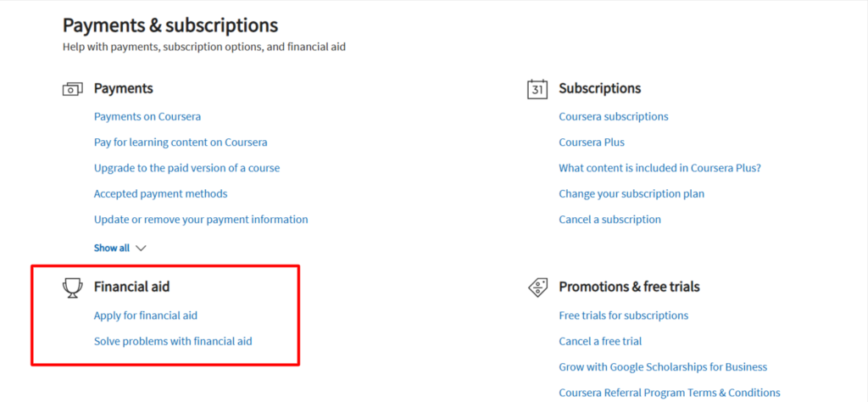Viewport: 868px width, 402px height.
Task: Read What content is included in Coursera Plus
Action: 659,168
